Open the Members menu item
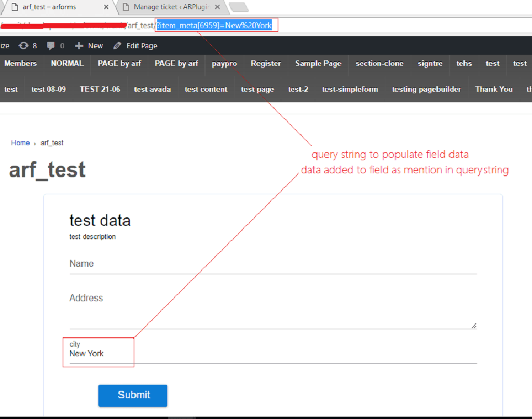This screenshot has height=419, width=532. click(20, 63)
